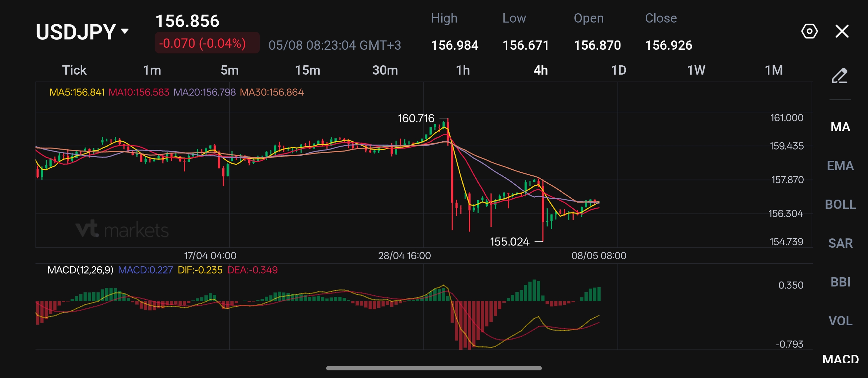Select the pencil drawing tool
Screen dimensions: 868x378
click(x=840, y=76)
